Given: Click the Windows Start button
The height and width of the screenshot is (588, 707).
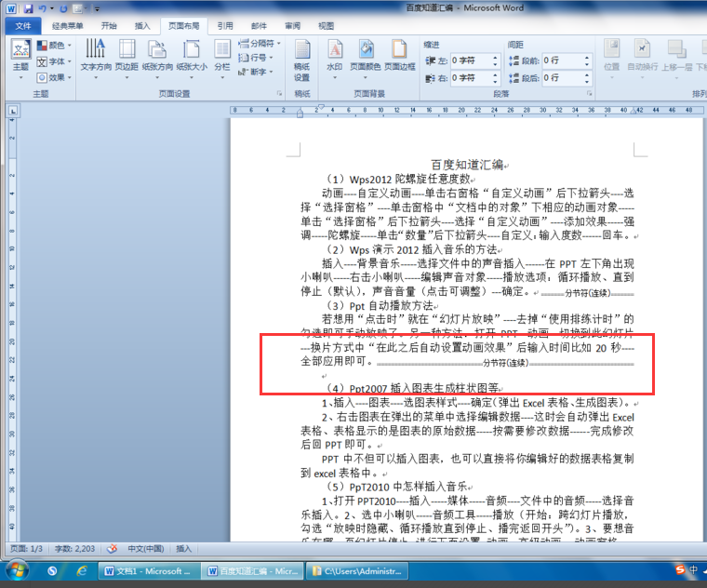Looking at the screenshot, I should pyautogui.click(x=16, y=571).
